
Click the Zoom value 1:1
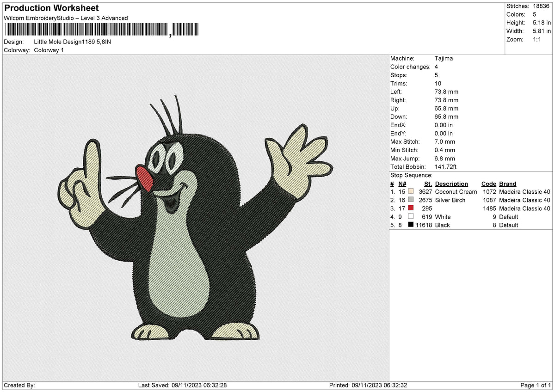pos(538,39)
